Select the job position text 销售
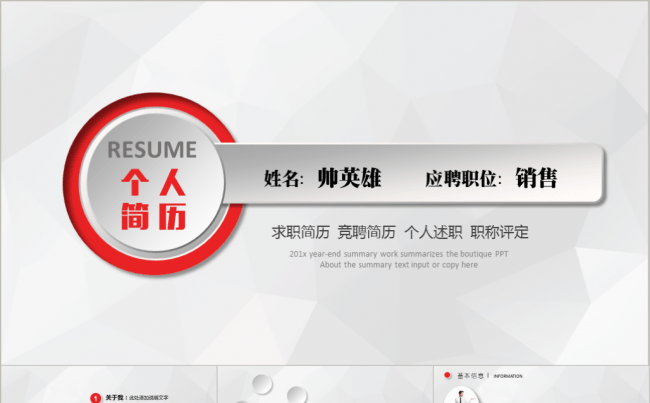650x403 pixels. (536, 178)
